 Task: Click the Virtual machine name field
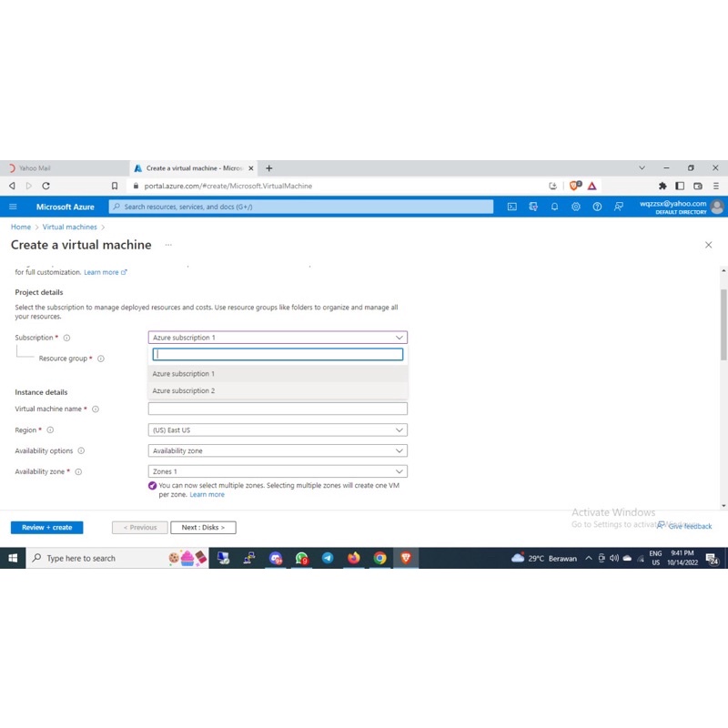[x=278, y=409]
